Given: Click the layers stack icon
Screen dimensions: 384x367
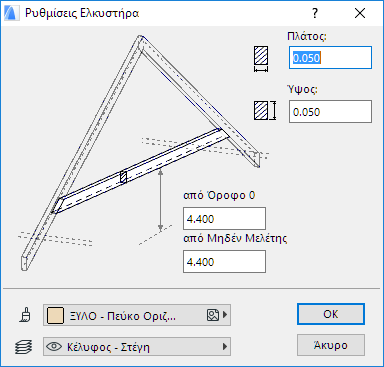Looking at the screenshot, I should tap(24, 347).
